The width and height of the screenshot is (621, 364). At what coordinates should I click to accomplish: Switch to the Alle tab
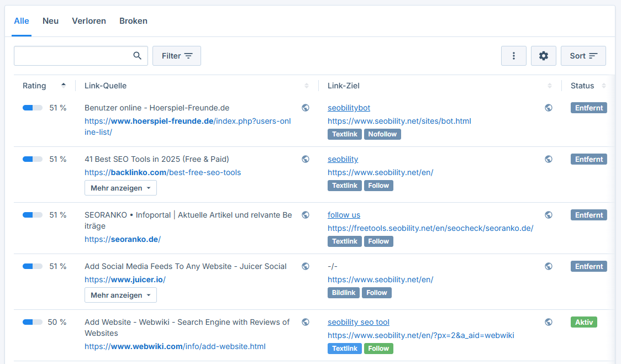click(x=22, y=21)
